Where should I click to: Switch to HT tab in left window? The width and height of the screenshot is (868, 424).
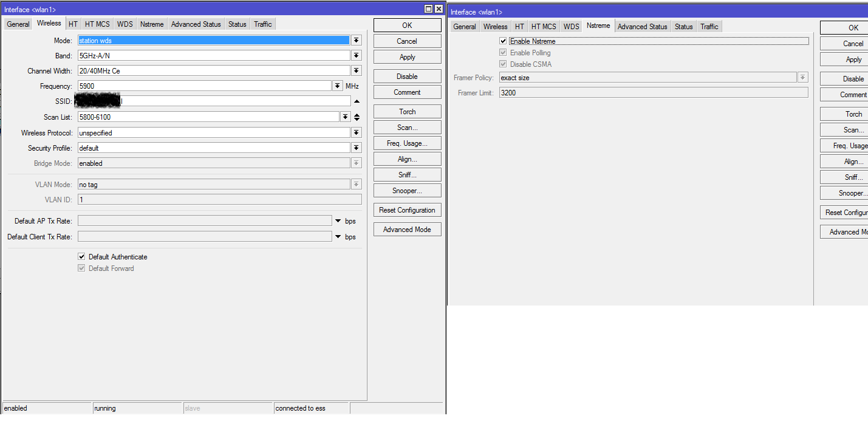(x=73, y=24)
